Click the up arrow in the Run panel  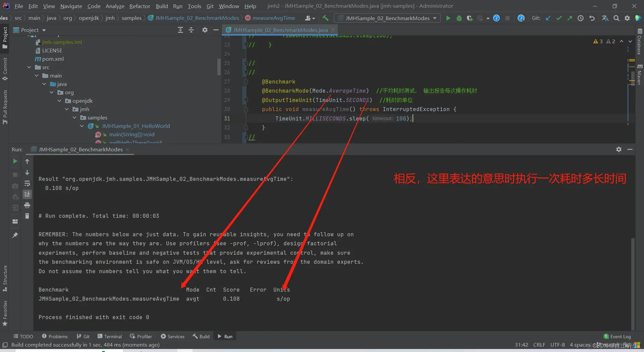coord(27,161)
